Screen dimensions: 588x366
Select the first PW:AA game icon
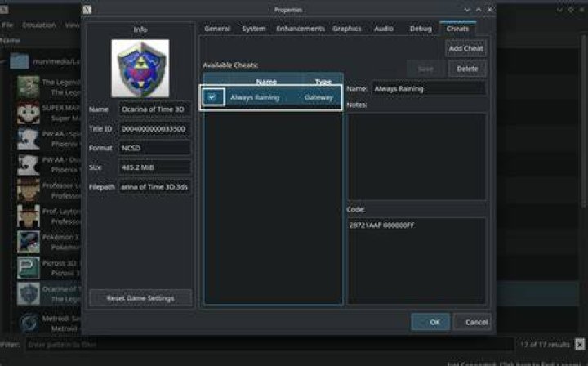click(29, 139)
